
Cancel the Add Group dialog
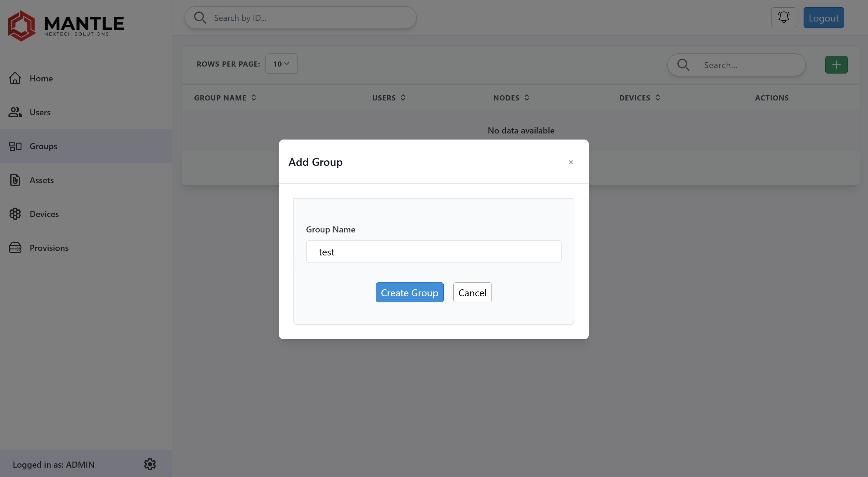pos(472,292)
